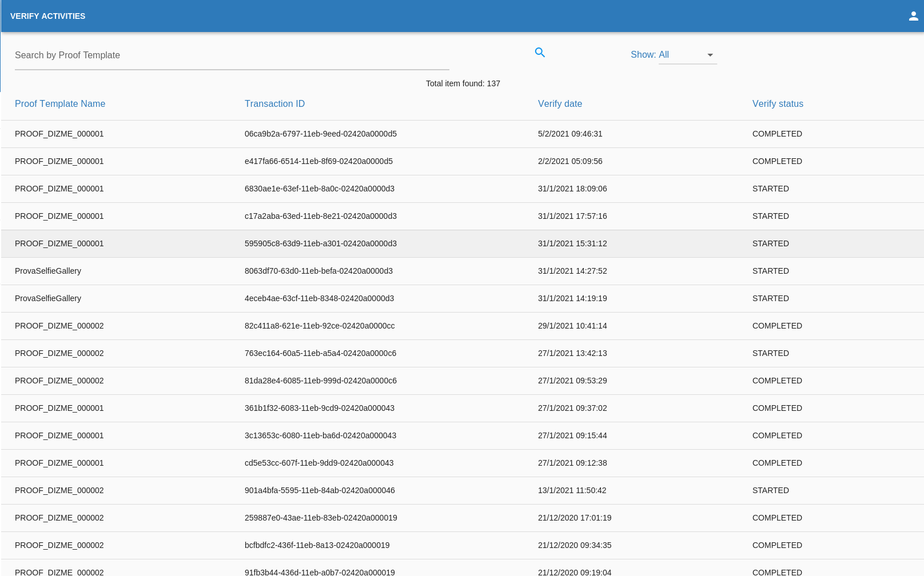Select transaction e417fa66-6514-11eb-8f69-02420a0000d5
The height and width of the screenshot is (576, 924).
coord(318,161)
